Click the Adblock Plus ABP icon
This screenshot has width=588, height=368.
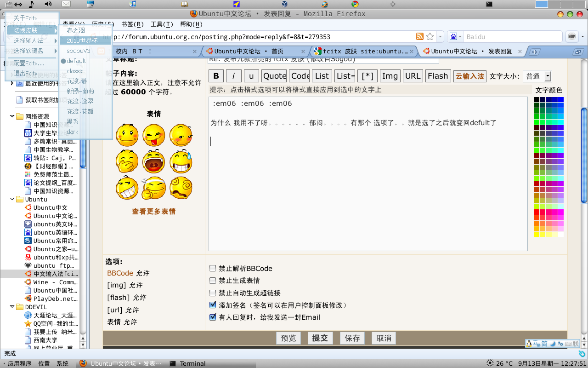(572, 37)
